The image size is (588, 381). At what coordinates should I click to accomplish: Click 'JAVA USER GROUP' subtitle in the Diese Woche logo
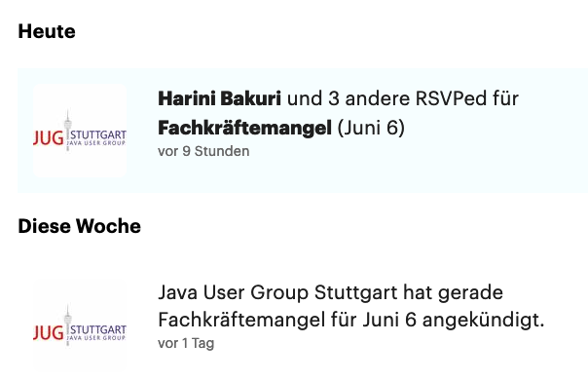pyautogui.click(x=96, y=338)
